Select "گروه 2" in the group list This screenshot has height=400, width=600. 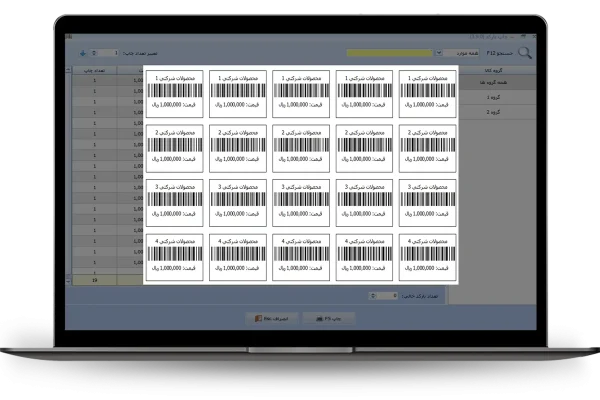pos(497,112)
